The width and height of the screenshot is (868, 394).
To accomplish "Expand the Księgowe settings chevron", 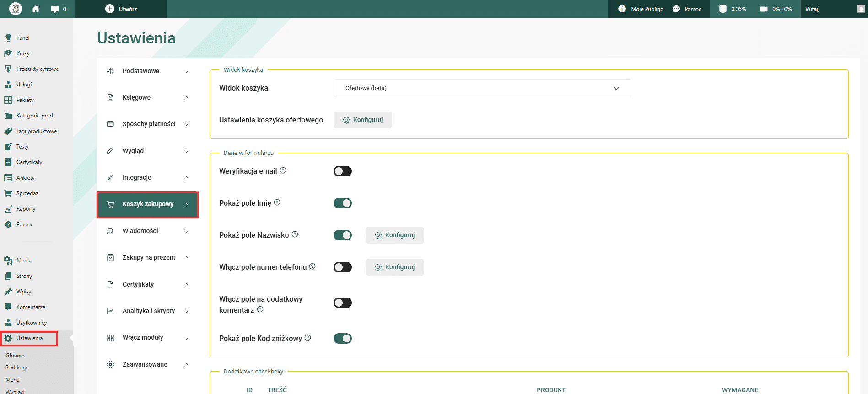I will click(x=187, y=98).
